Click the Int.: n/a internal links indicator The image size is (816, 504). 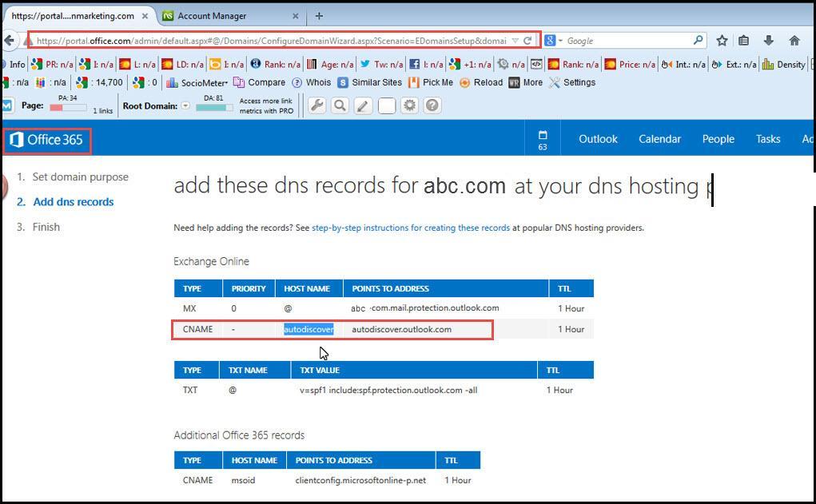(683, 65)
